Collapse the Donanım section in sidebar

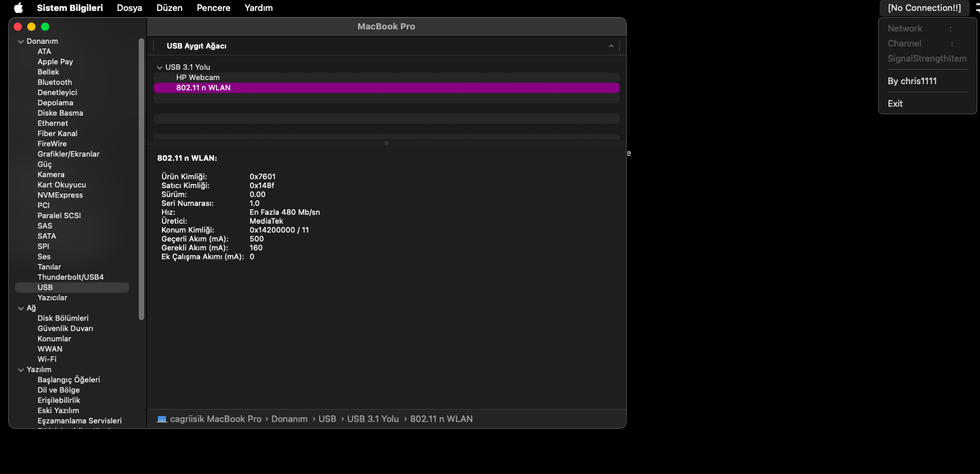point(21,42)
